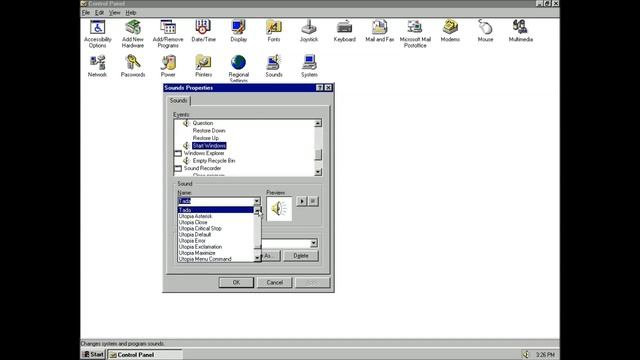
Task: Choose Utopia Menu Command from the list
Action: point(216,259)
